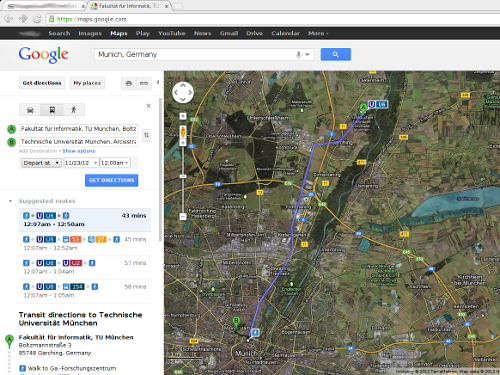Click the Get directions button
Image resolution: width=500 pixels, height=375 pixels.
click(x=42, y=83)
